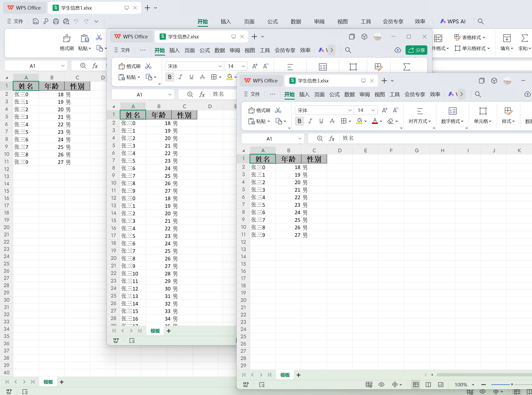Add new sheet plus in 学生信息3
The height and width of the screenshot is (395, 532).
coord(299,375)
